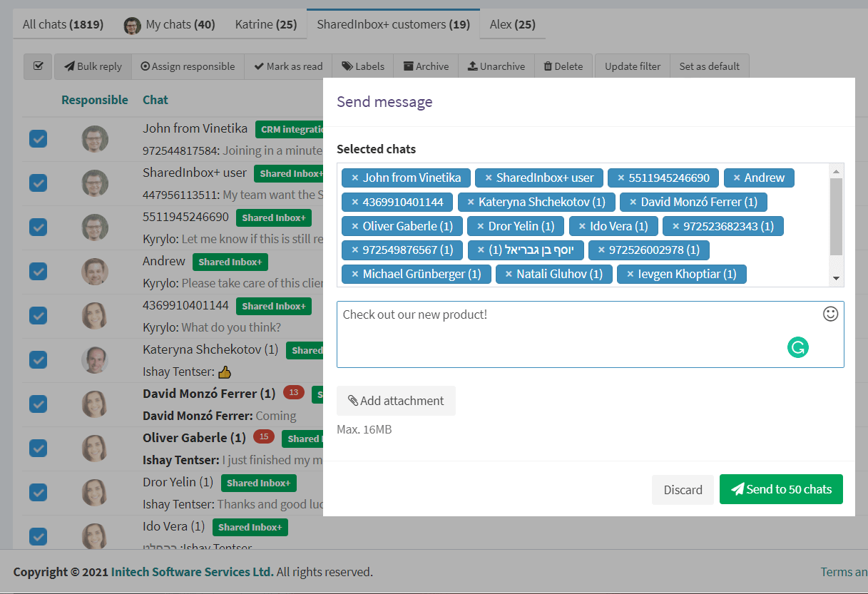Screen dimensions: 868x594
Task: Open the emoji picker smiley icon
Action: click(x=829, y=313)
